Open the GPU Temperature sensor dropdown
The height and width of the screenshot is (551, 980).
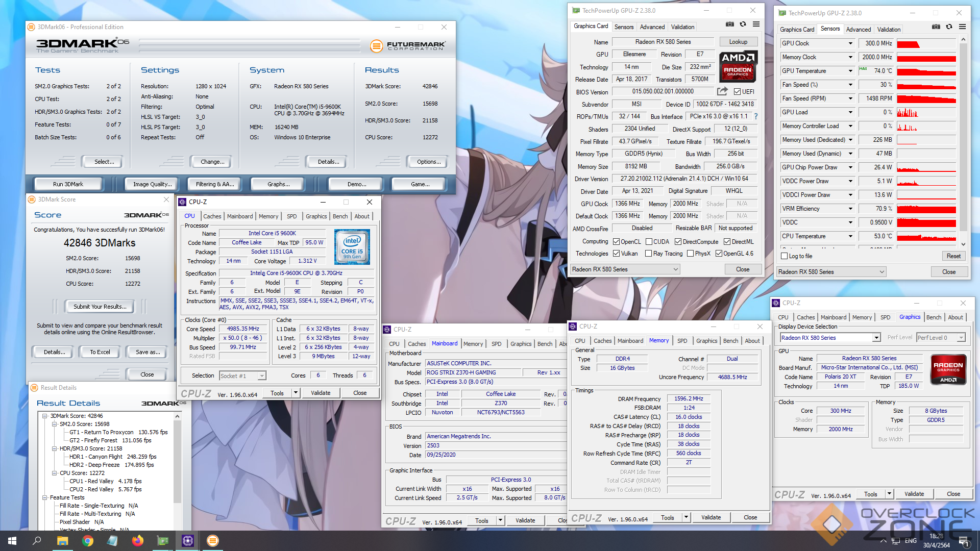pyautogui.click(x=850, y=71)
